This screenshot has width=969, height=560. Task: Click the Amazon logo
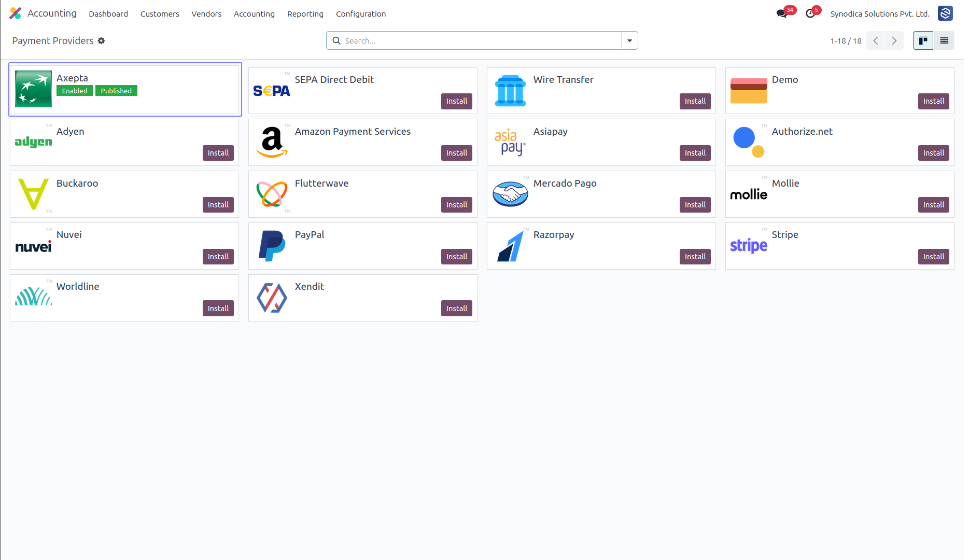[272, 142]
